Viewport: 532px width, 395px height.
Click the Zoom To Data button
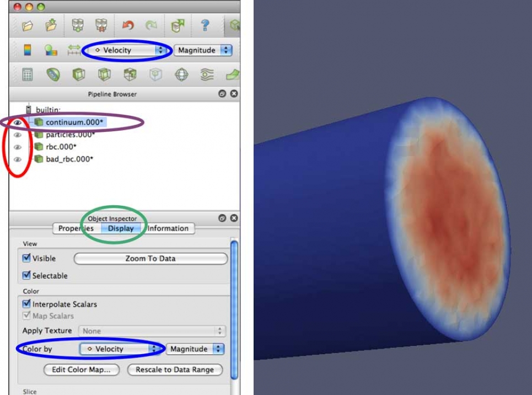point(151,259)
